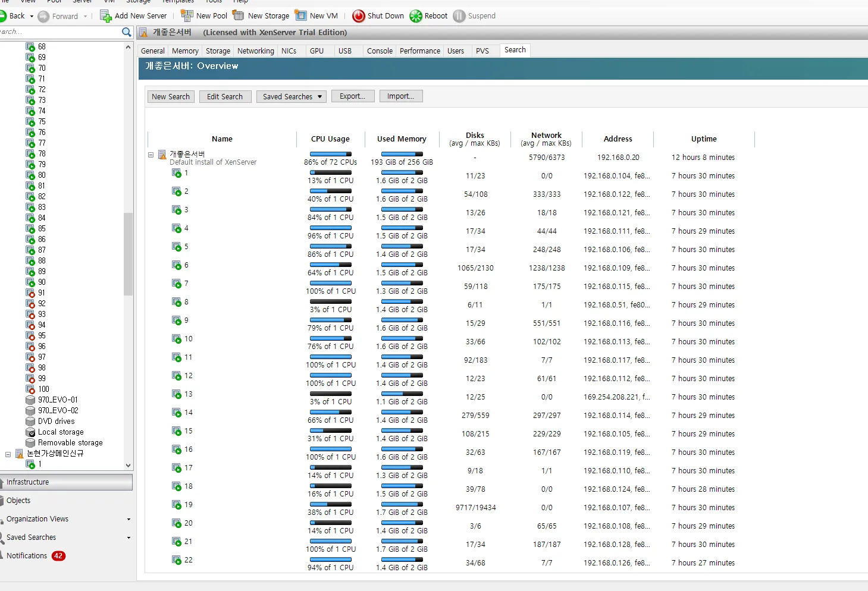
Task: Open the Networking tab
Action: pyautogui.click(x=255, y=51)
